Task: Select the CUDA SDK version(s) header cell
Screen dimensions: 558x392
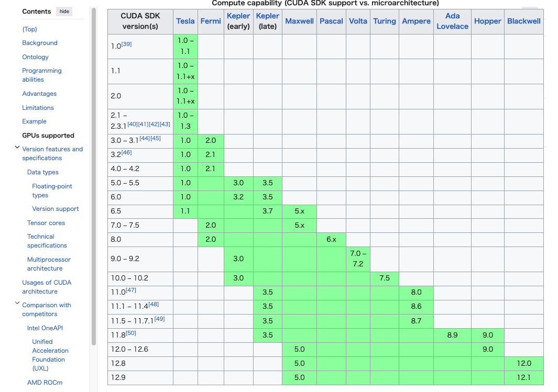Action: coord(140,21)
